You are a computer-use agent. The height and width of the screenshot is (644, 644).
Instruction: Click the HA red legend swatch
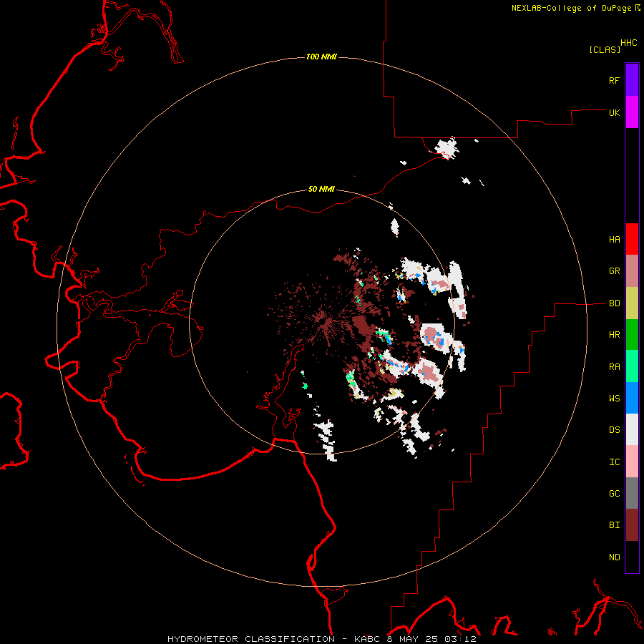coord(632,239)
